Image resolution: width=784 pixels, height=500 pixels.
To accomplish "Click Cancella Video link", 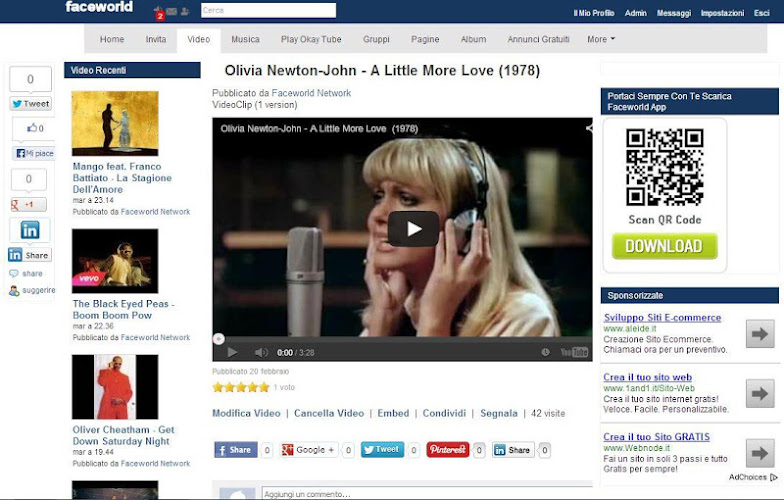I will [329, 414].
